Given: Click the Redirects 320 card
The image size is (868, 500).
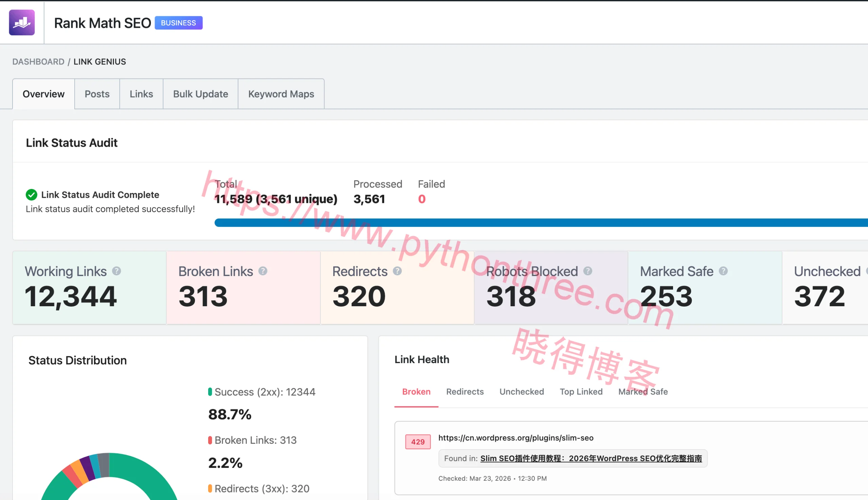Looking at the screenshot, I should 397,288.
